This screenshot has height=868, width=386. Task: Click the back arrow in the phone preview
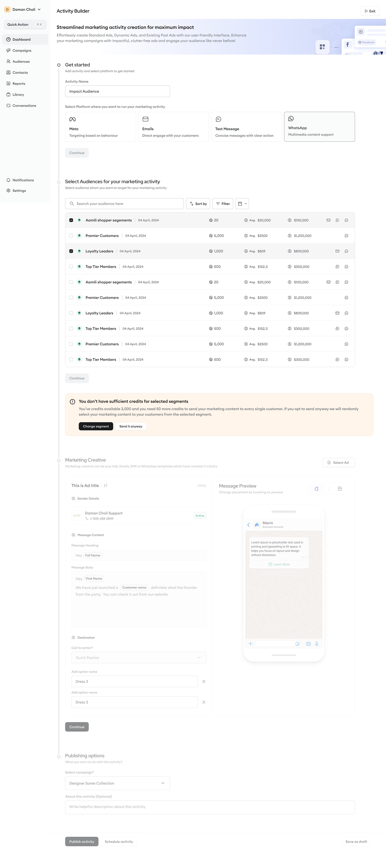[248, 525]
